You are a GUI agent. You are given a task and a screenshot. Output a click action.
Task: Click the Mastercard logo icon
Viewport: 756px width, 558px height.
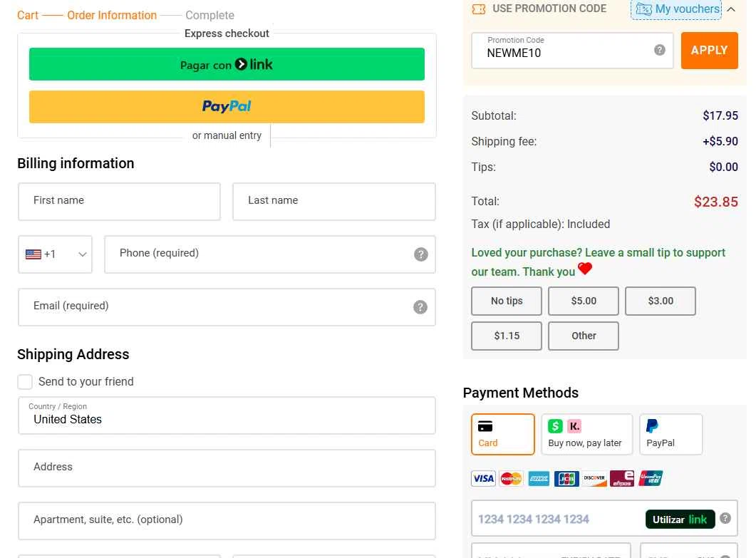click(511, 478)
